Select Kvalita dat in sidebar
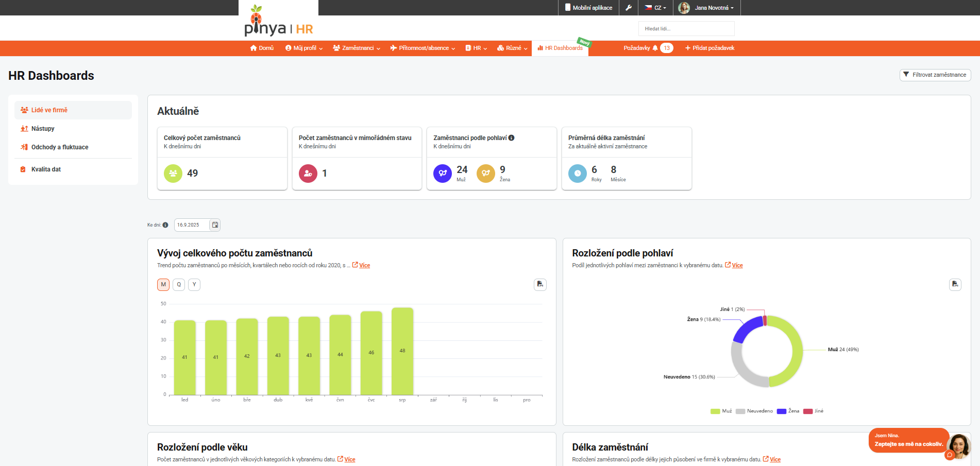 pos(73,169)
